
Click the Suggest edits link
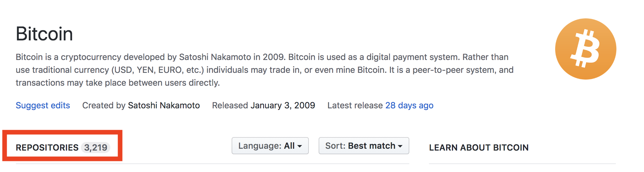(43, 105)
